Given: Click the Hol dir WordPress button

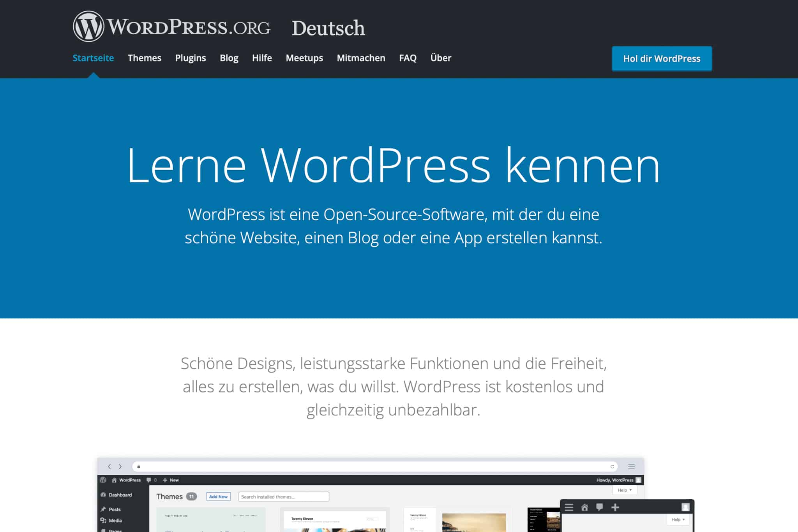Looking at the screenshot, I should 662,58.
